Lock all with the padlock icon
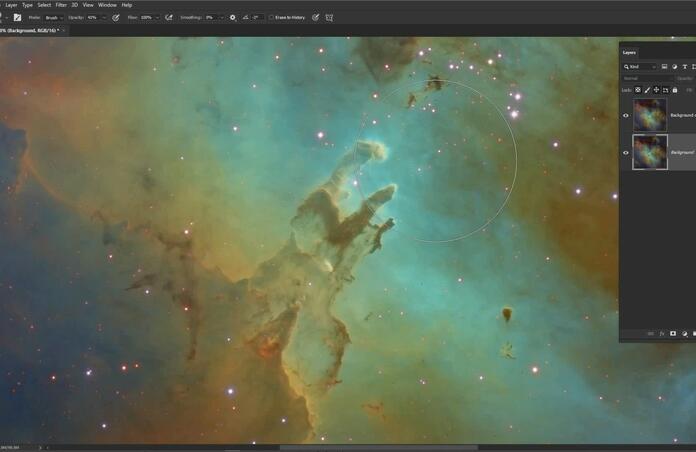Screen dimensions: 696x452 pos(675,90)
